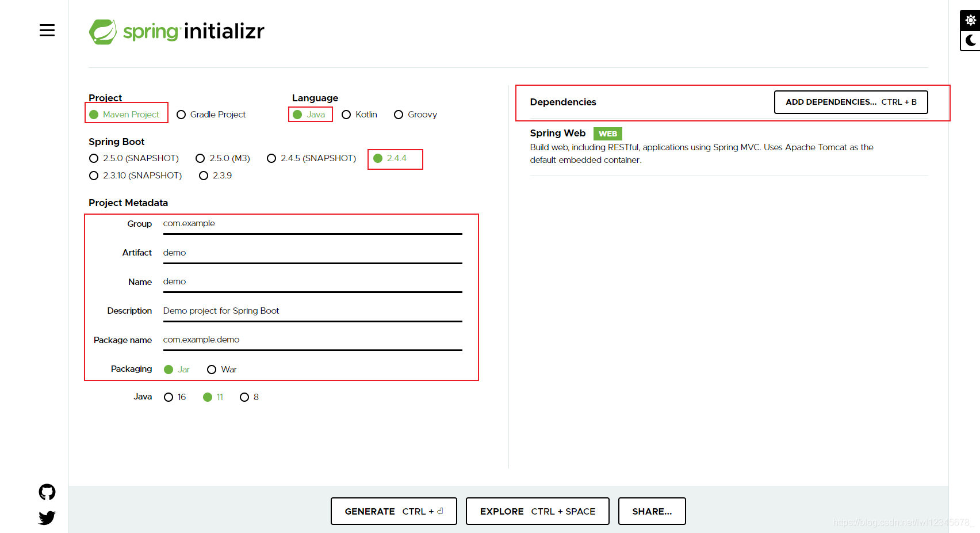Viewport: 980px width, 533px height.
Task: Select War packaging
Action: (222, 370)
